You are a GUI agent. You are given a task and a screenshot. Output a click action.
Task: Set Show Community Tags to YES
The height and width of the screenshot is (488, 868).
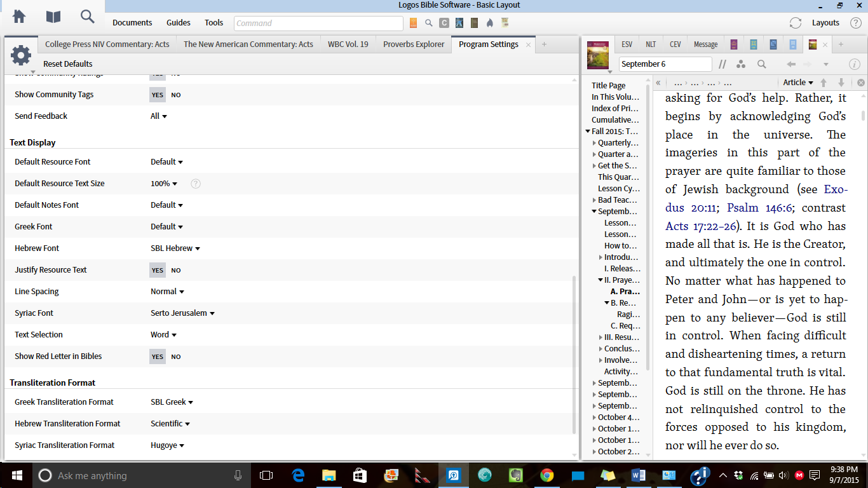[x=158, y=95]
